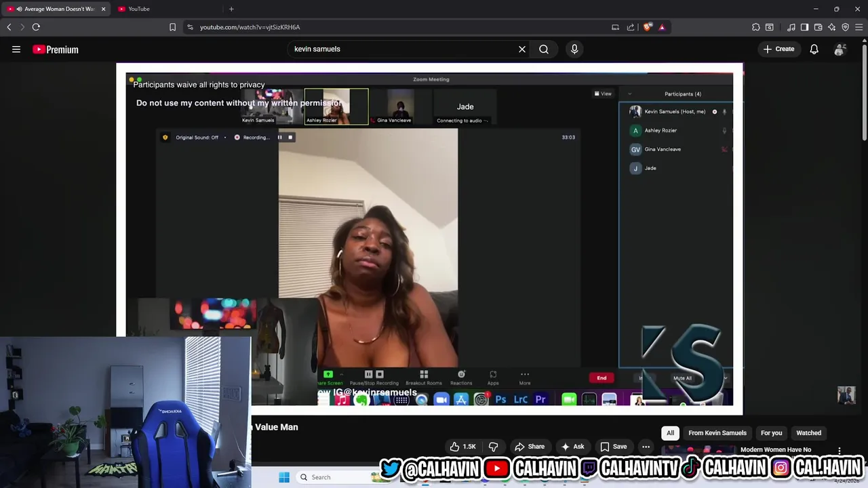The height and width of the screenshot is (488, 868).
Task: Close the Average Woman video tab
Action: 103,9
